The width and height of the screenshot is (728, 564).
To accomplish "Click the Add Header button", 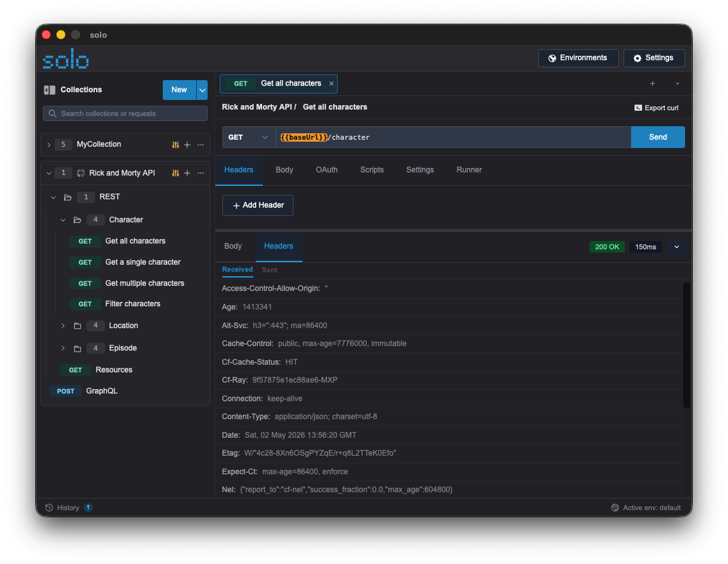I will [x=258, y=205].
